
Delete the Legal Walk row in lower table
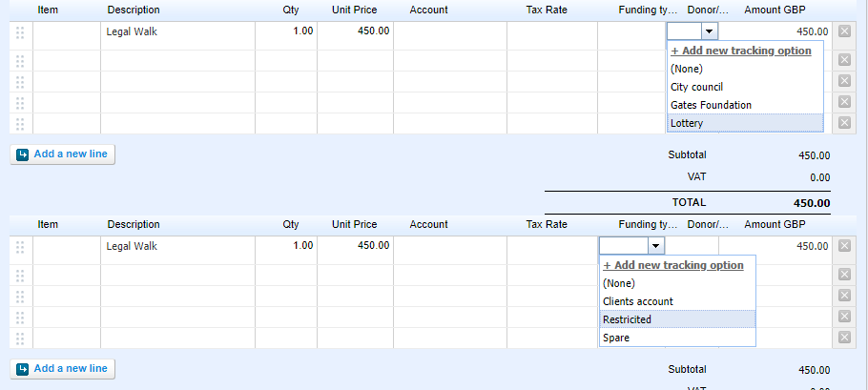point(844,246)
